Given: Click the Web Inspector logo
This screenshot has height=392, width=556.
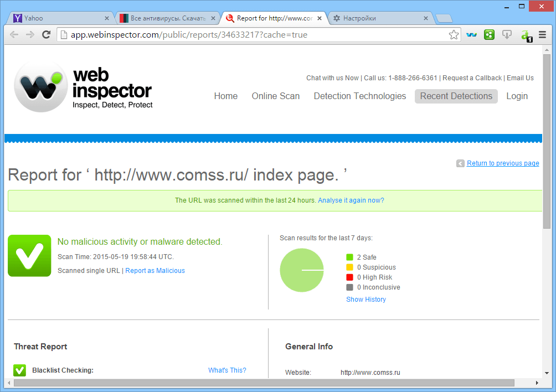Looking at the screenshot, I should 83,87.
